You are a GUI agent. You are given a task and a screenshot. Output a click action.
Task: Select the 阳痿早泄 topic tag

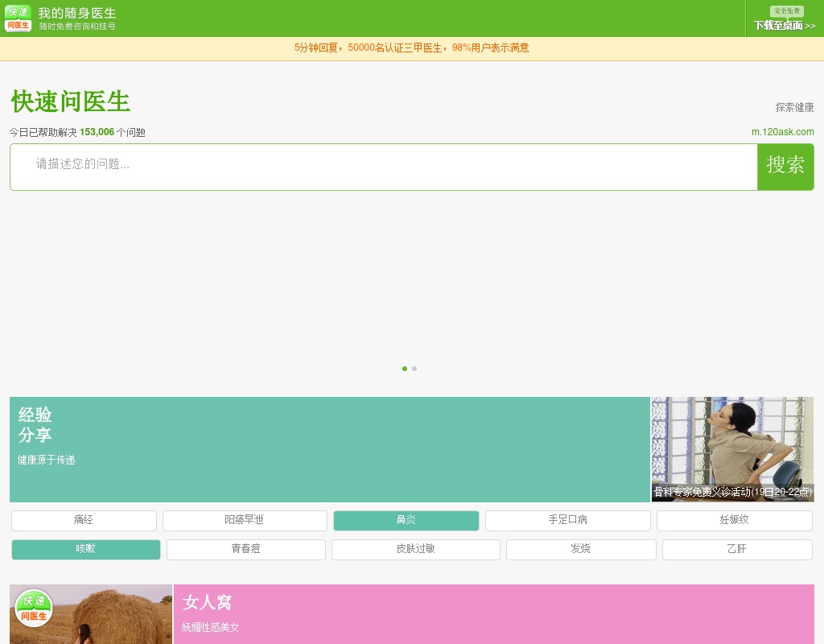coord(245,520)
